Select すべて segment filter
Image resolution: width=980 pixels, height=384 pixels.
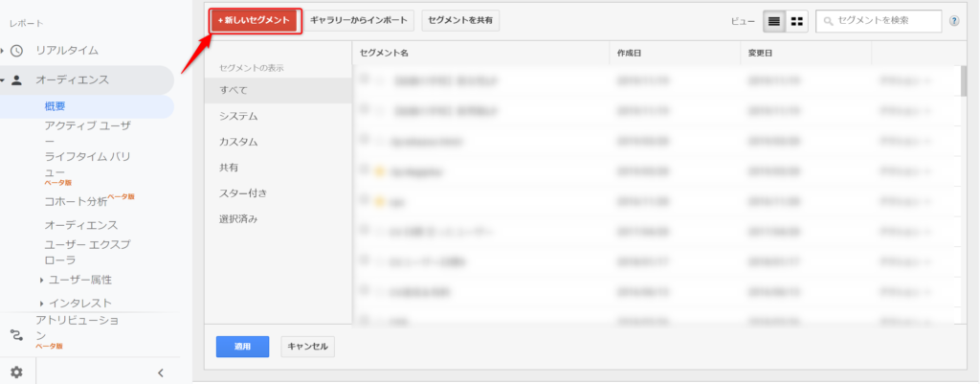(x=278, y=90)
